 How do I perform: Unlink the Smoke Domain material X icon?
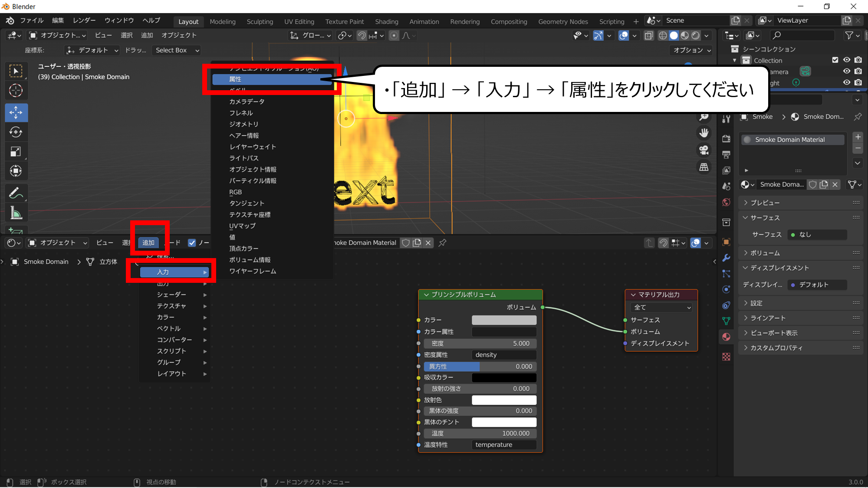pos(835,184)
